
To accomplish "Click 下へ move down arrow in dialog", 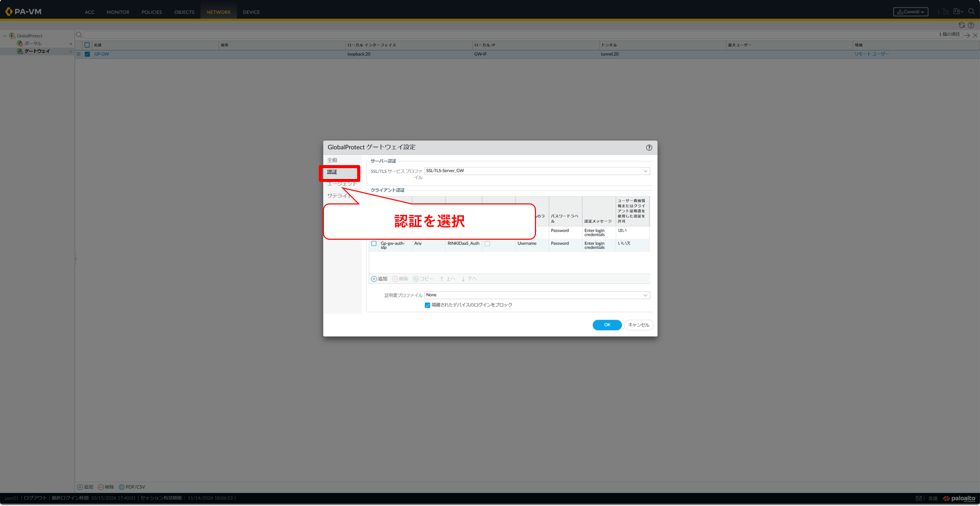I will (463, 279).
